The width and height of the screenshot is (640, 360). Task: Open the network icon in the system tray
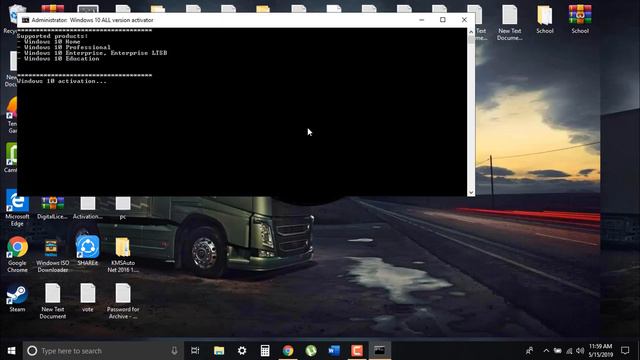click(569, 351)
